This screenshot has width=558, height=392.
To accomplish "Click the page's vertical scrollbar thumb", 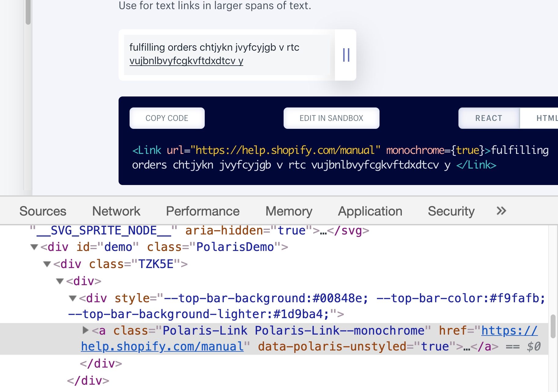I will point(28,12).
